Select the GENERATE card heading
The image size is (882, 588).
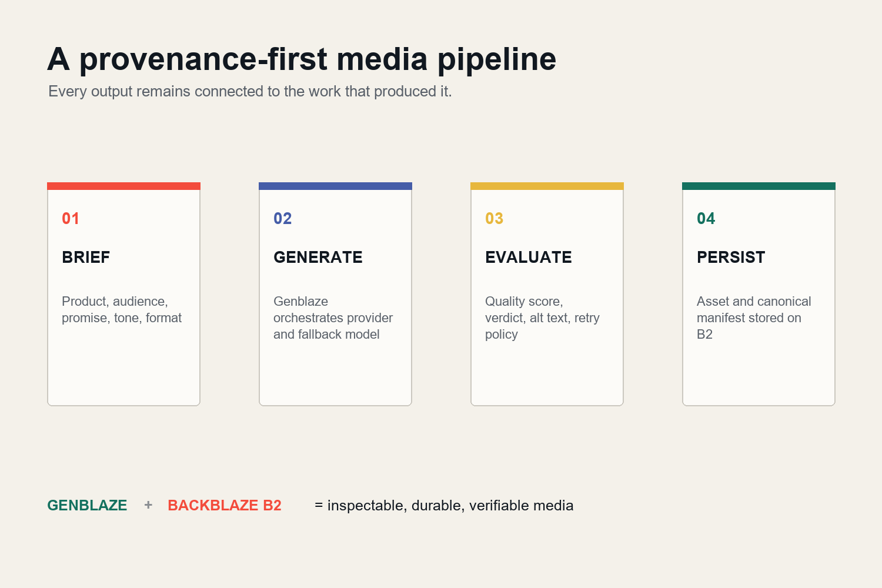pyautogui.click(x=318, y=257)
